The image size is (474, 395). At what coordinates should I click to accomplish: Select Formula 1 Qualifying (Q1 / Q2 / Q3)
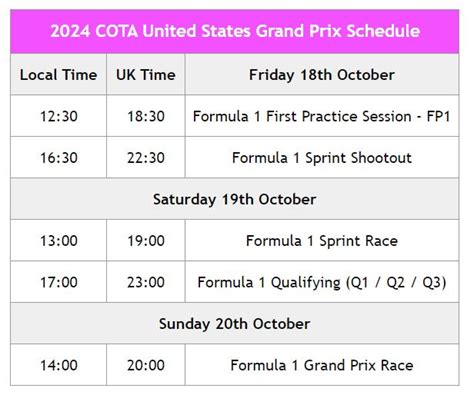(322, 283)
